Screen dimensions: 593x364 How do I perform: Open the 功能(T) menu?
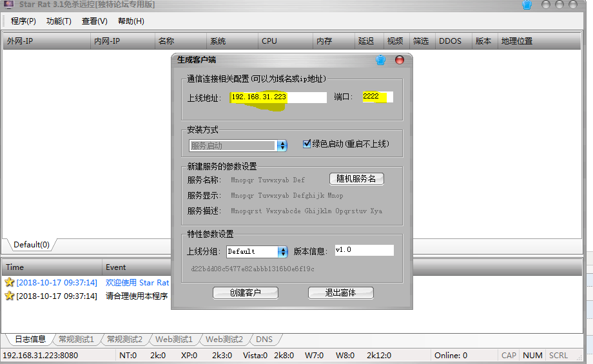click(59, 21)
